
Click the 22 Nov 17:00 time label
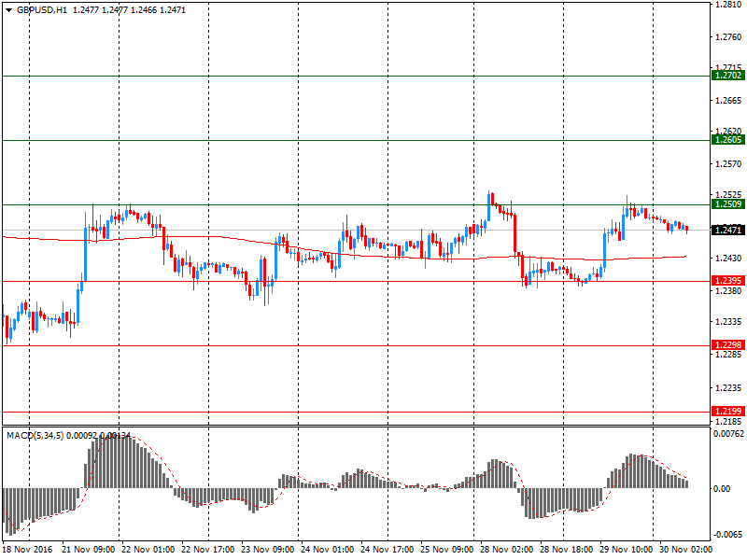(x=207, y=549)
